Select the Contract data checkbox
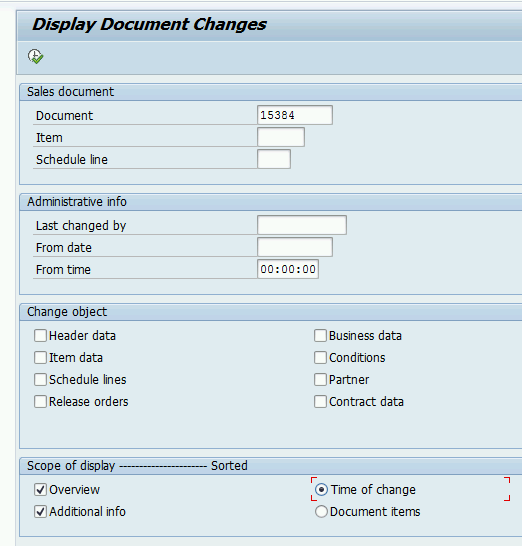The width and height of the screenshot is (522, 546). pos(320,401)
